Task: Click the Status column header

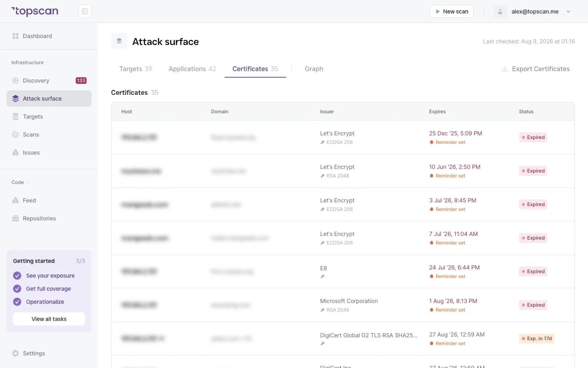Action: [x=526, y=112]
